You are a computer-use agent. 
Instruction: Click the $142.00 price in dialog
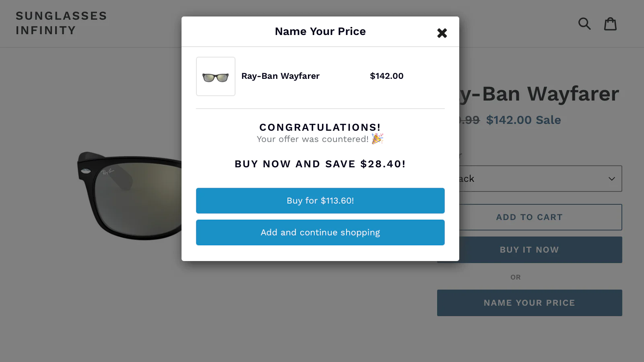[387, 76]
